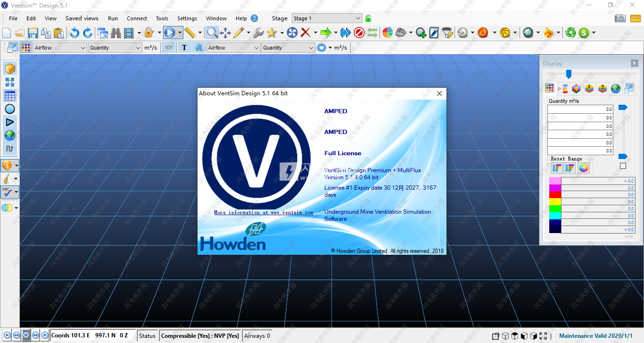This screenshot has width=644, height=343.
Task: Toggle the color grid button in data toolbar
Action: click(x=26, y=48)
